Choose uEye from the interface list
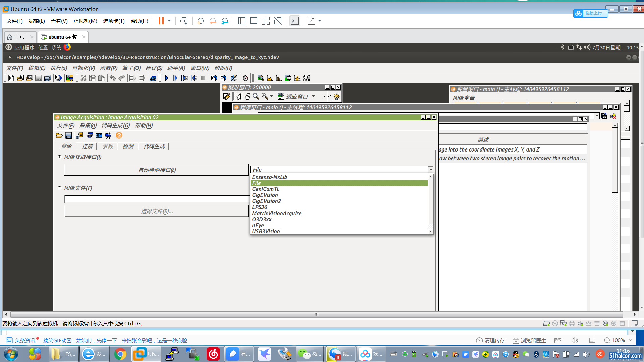644x362 pixels. coord(339,225)
